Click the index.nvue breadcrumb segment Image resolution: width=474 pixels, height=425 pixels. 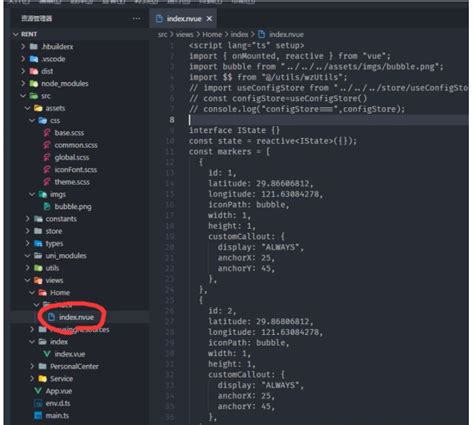click(286, 35)
